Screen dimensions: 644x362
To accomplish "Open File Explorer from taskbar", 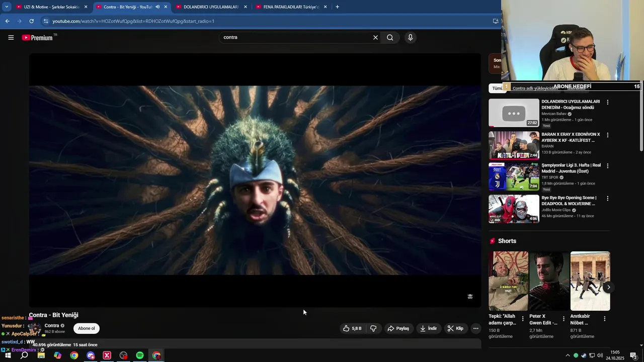I will (41, 355).
